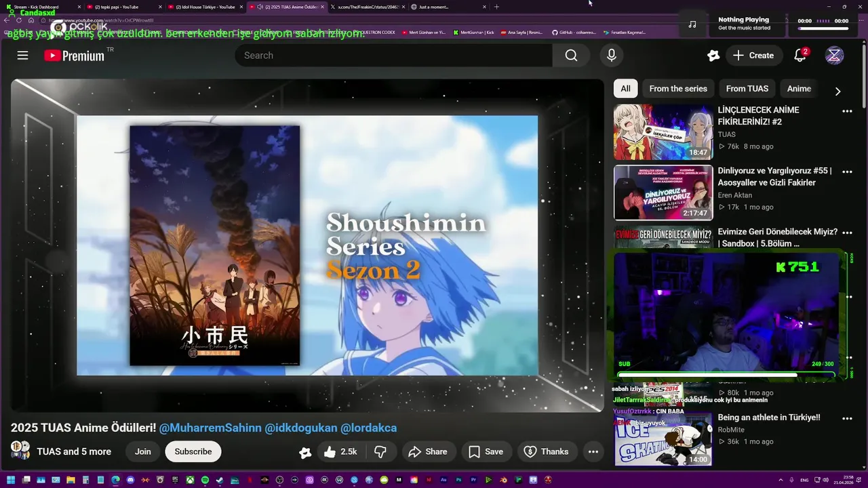This screenshot has height=488, width=868.
Task: Open Steam from the taskbar
Action: [220, 480]
